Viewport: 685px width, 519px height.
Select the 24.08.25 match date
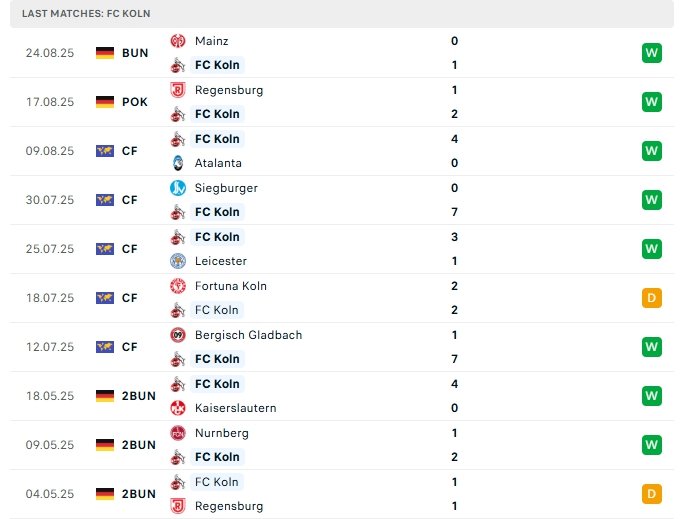coord(50,53)
